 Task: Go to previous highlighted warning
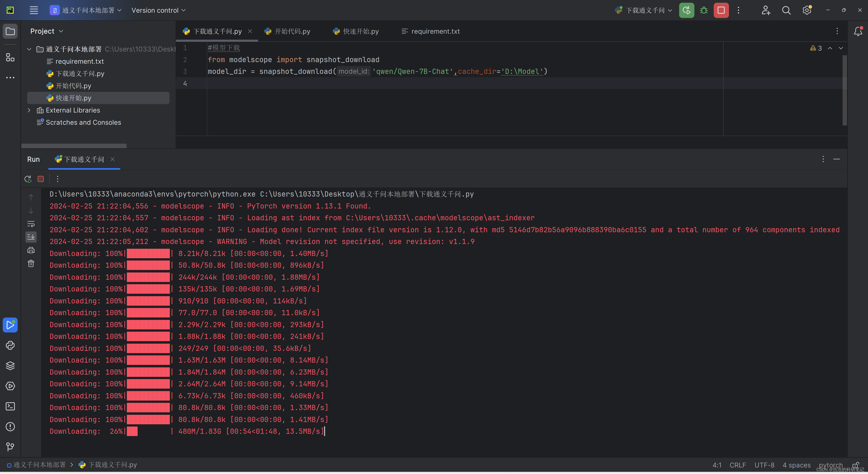tap(830, 48)
